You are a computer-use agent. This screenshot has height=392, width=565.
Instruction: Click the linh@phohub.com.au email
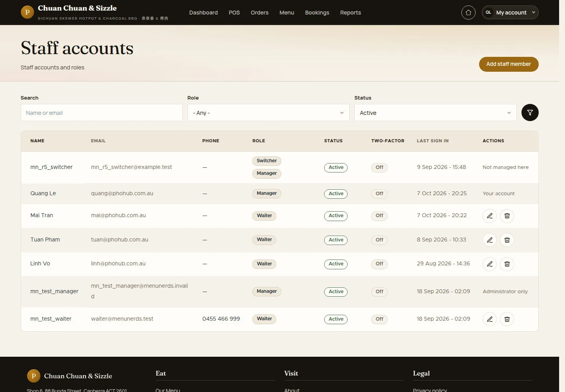click(x=118, y=263)
